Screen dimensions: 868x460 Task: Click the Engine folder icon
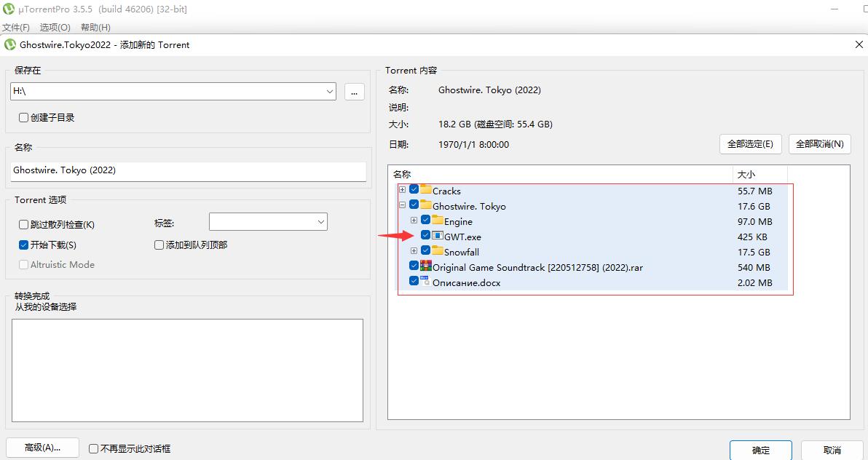pos(438,221)
